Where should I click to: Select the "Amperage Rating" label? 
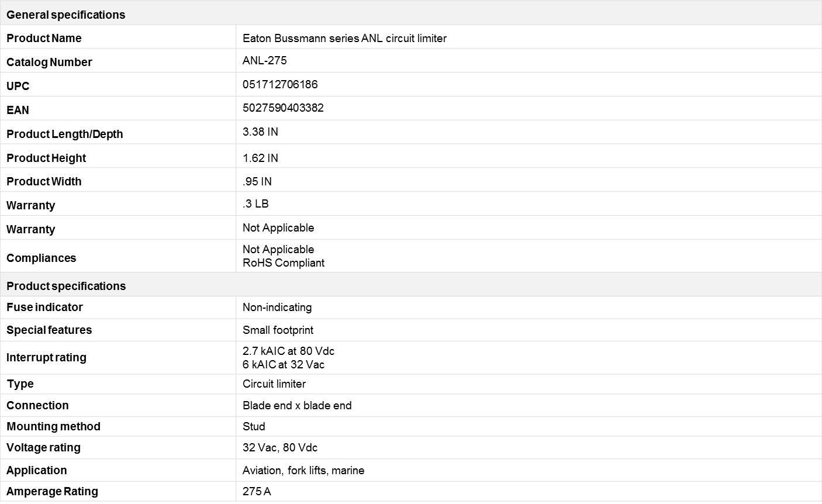(52, 491)
